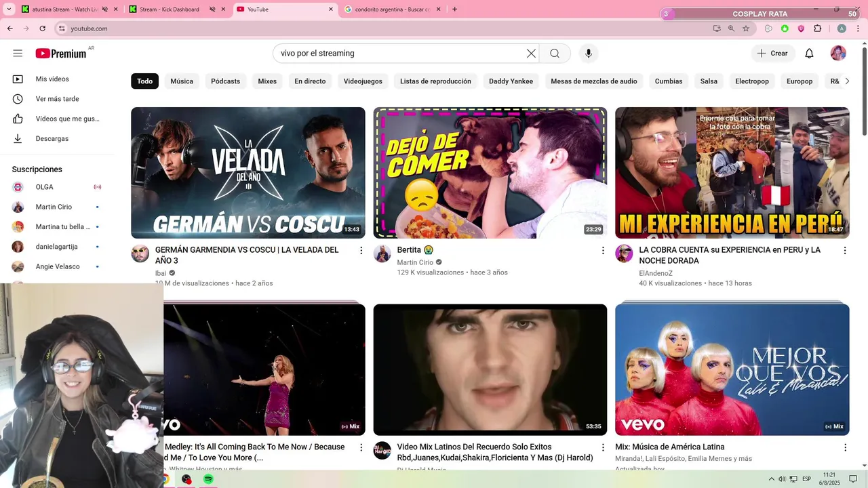868x488 pixels.
Task: Open Ver más tarde in the sidebar
Action: click(x=57, y=99)
